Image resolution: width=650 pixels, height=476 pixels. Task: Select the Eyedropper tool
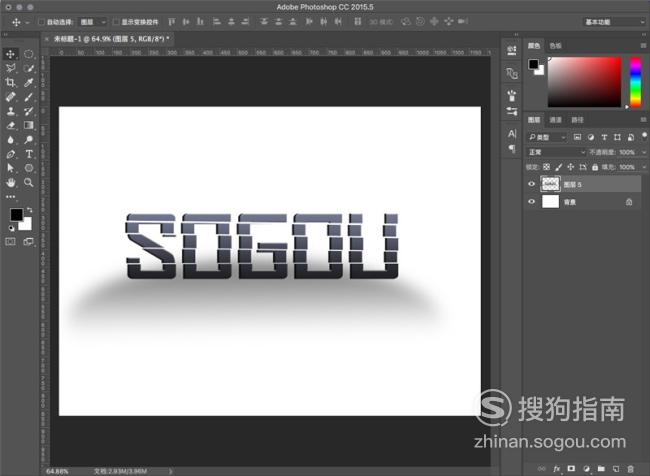tap(28, 83)
